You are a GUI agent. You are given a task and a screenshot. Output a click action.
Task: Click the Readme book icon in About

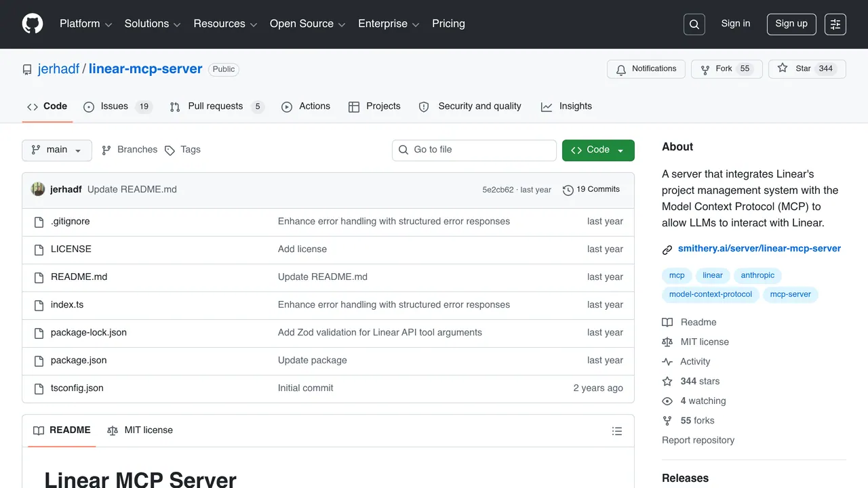[667, 323]
